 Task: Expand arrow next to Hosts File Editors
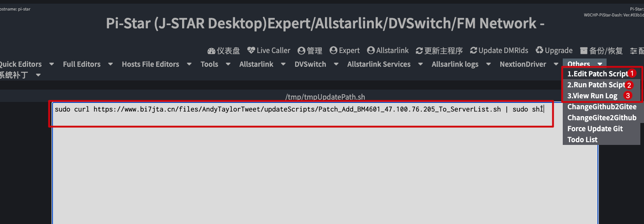(189, 64)
